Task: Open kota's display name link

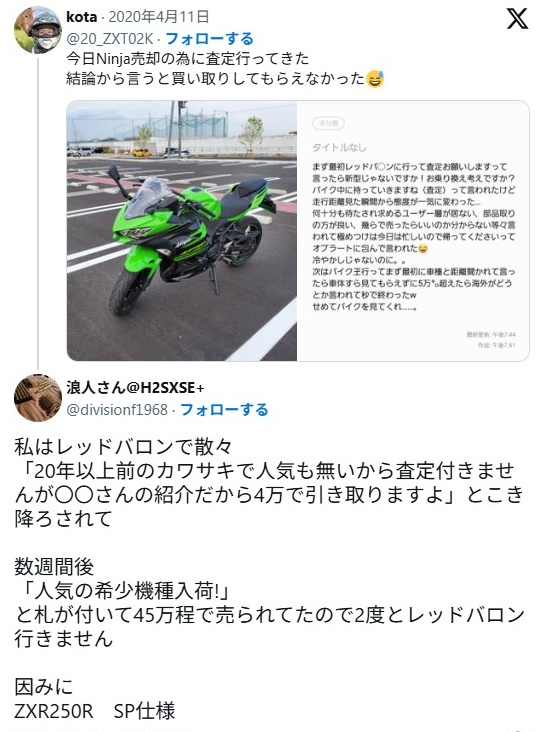Action: point(82,17)
